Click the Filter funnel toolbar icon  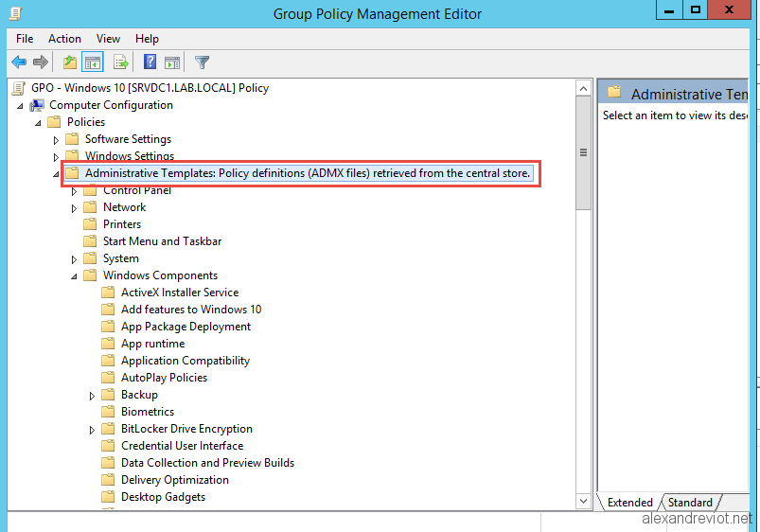click(x=202, y=62)
